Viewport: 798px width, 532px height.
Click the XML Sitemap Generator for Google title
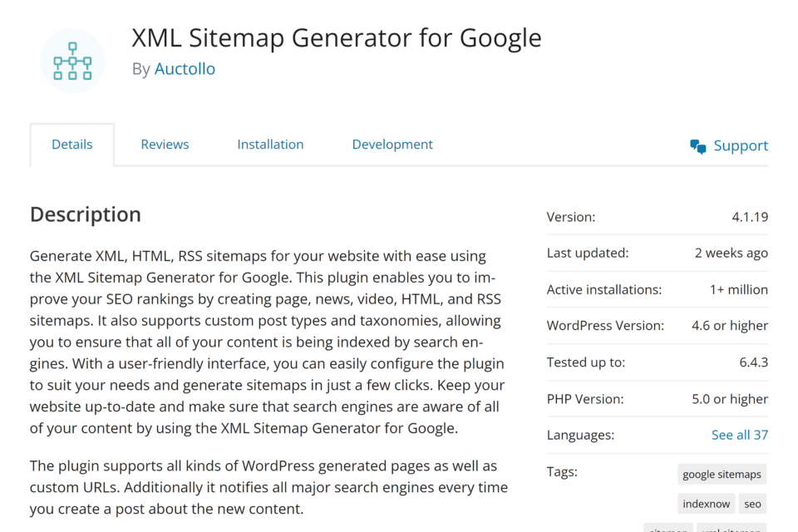337,38
